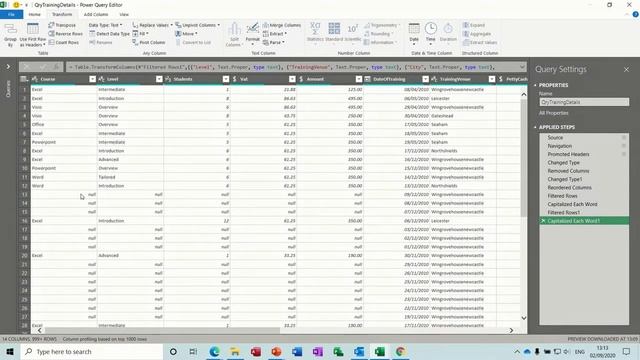Click the vertical scrollbar down arrow
640x360 pixels.
tap(524, 318)
